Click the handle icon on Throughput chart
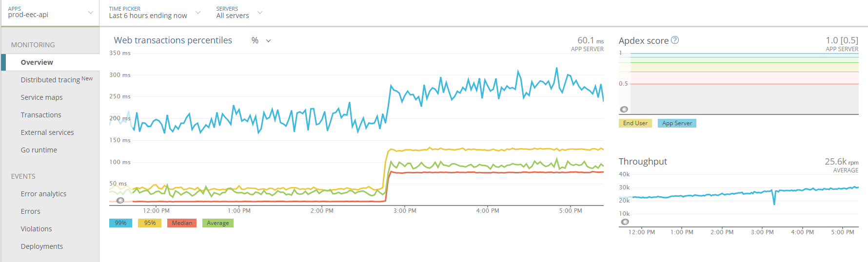 625,222
